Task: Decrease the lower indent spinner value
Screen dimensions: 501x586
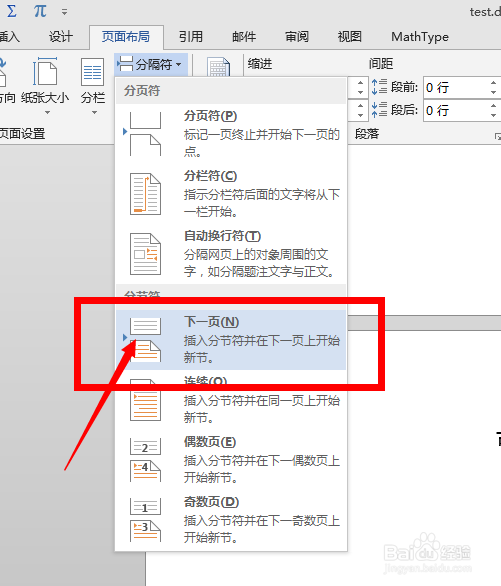Action: (x=360, y=115)
